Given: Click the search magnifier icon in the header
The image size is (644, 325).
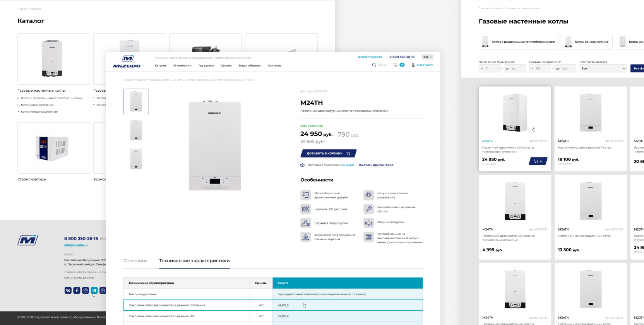Looking at the screenshot, I should tap(374, 65).
